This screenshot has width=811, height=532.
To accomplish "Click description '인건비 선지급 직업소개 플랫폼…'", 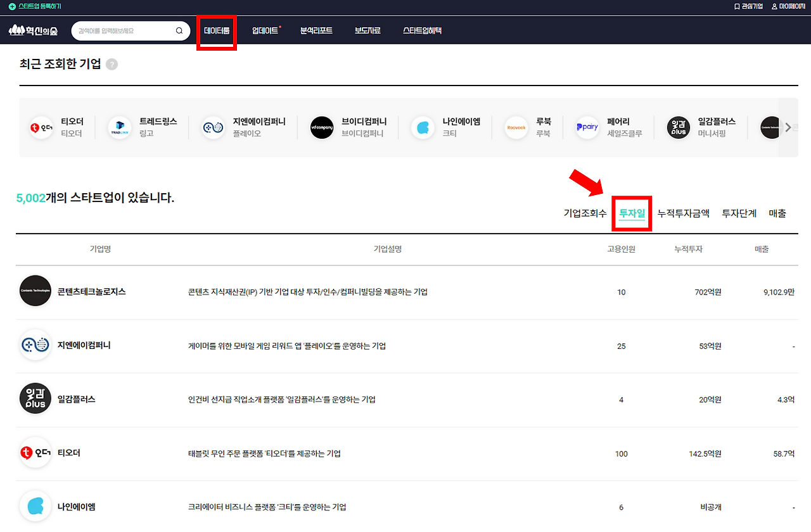I will (x=282, y=400).
